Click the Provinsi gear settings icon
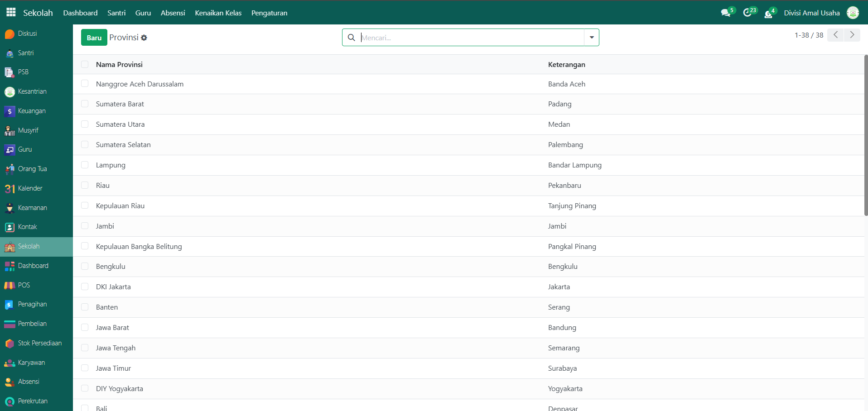The width and height of the screenshot is (868, 411). (144, 38)
